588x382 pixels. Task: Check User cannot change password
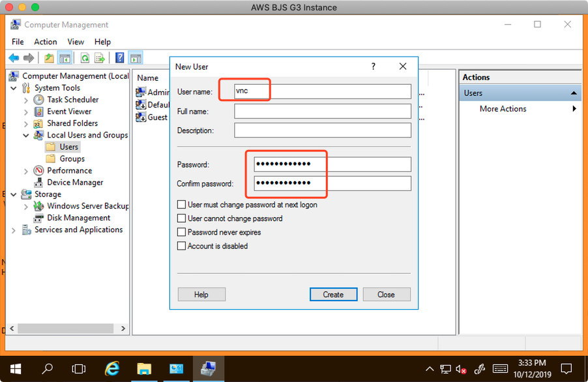[x=182, y=218]
